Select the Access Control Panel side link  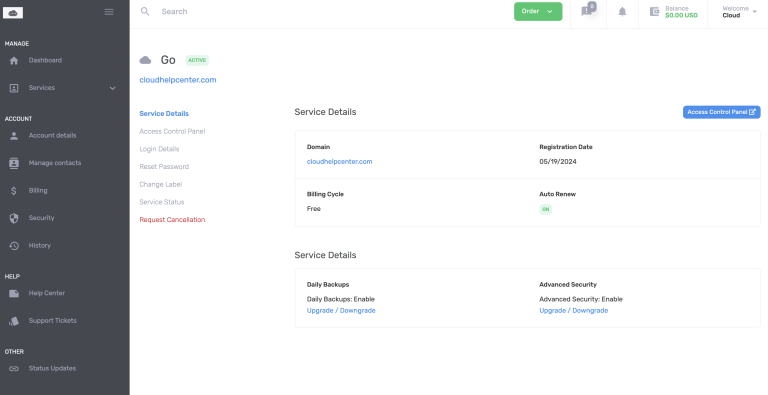tap(172, 131)
